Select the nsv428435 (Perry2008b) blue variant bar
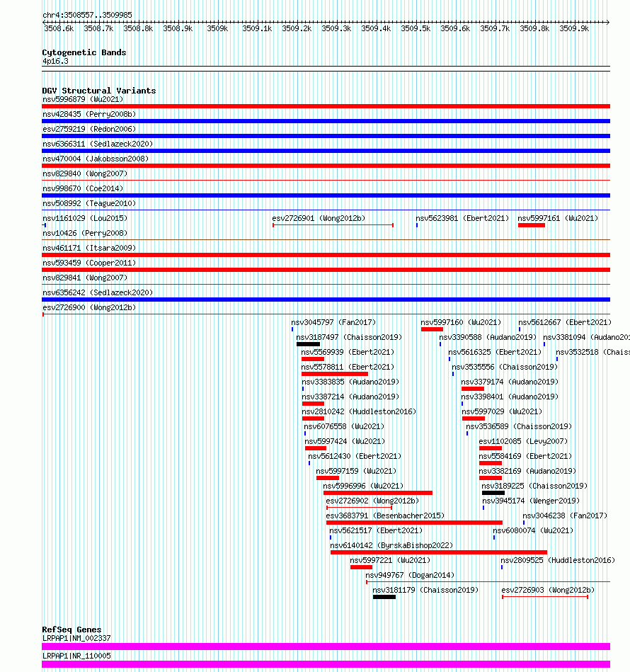This screenshot has height=672, width=630. click(x=326, y=121)
